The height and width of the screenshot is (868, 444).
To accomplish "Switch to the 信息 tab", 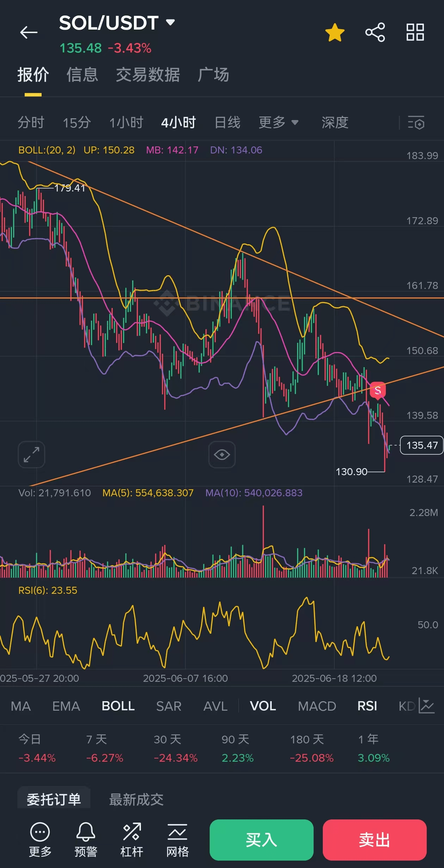I will (82, 75).
